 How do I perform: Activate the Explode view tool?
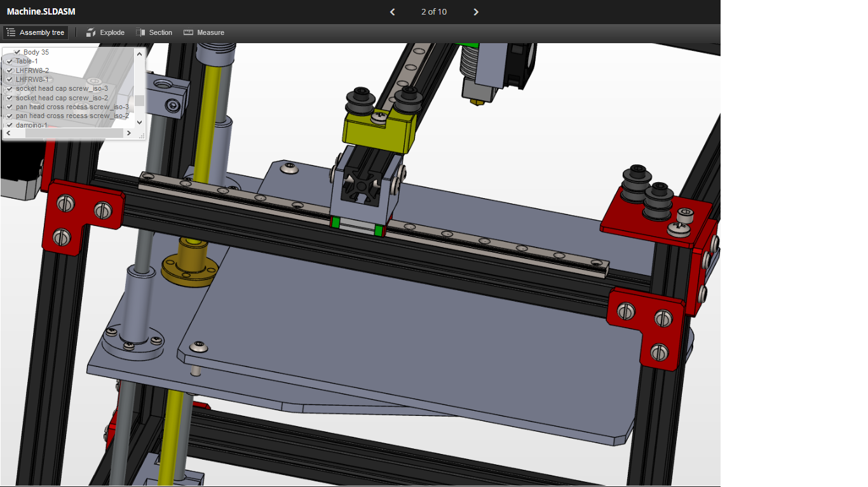click(105, 32)
